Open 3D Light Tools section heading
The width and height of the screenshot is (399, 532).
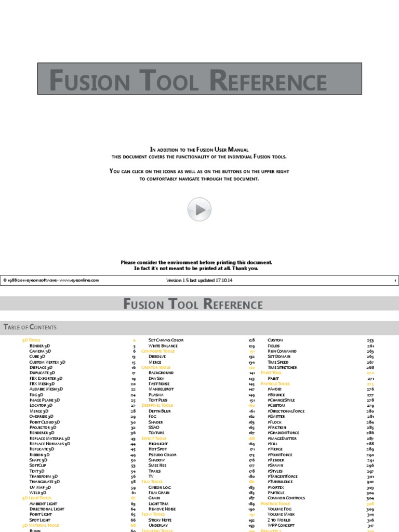click(37, 498)
